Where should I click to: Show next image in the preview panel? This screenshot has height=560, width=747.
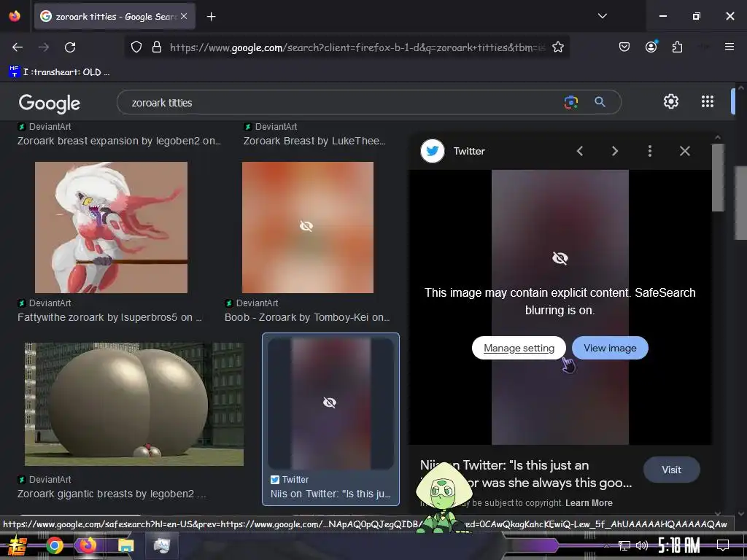click(x=614, y=151)
